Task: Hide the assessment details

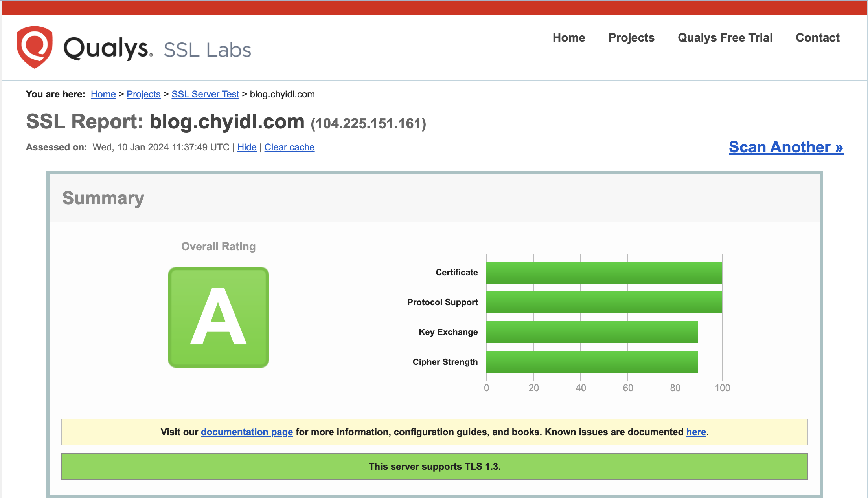Action: click(246, 147)
